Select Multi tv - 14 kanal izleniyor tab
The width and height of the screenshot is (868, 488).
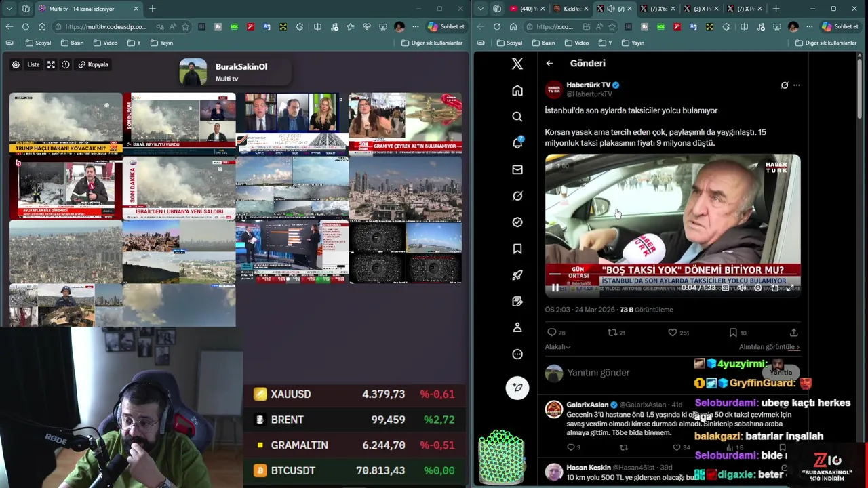click(88, 9)
